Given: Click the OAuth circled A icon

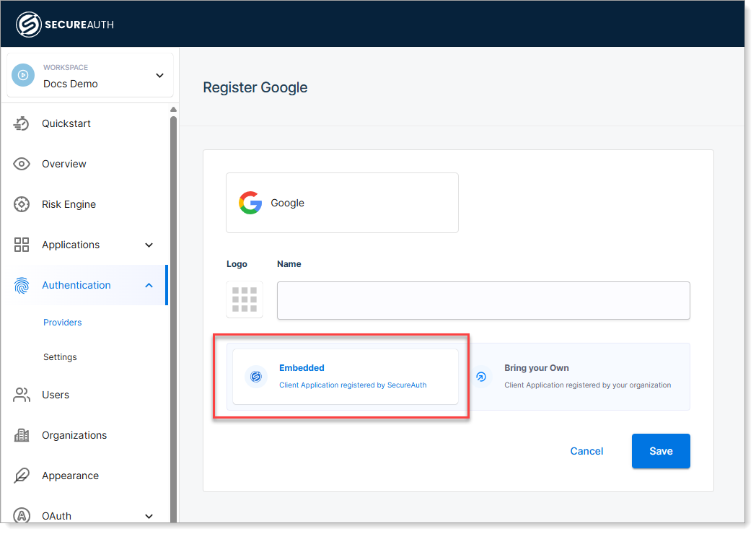Looking at the screenshot, I should (x=21, y=516).
